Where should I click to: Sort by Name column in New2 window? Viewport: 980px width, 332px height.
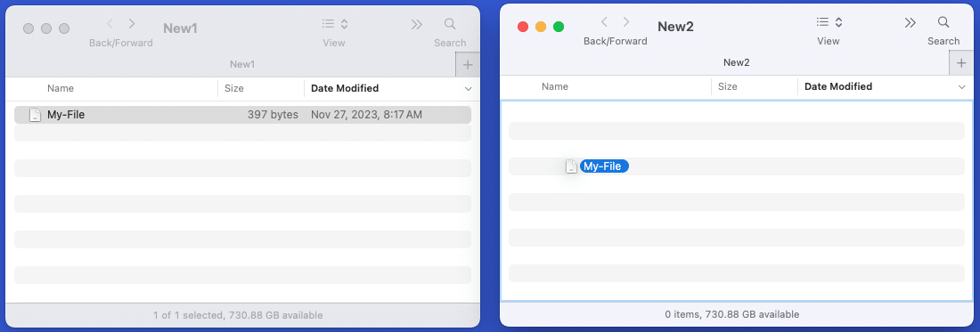tap(555, 86)
